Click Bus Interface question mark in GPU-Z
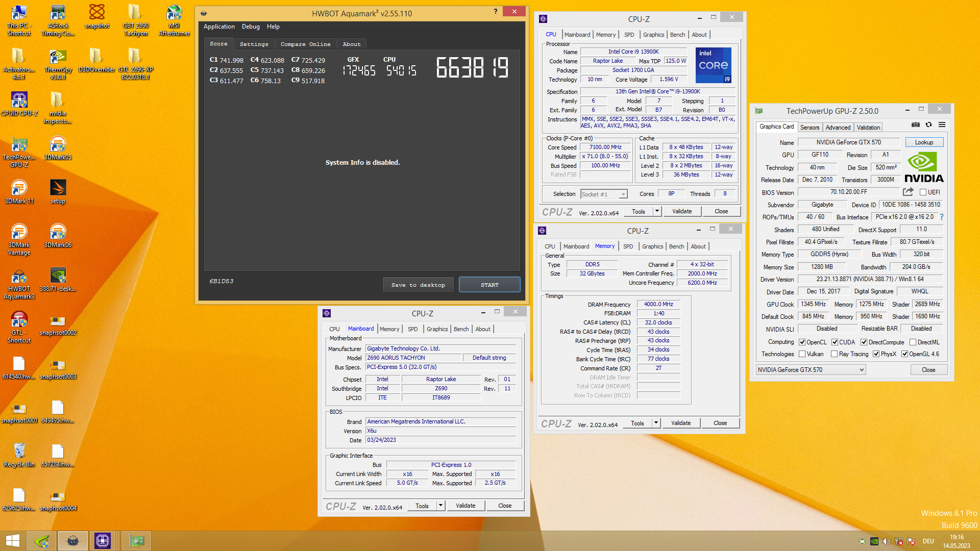Image resolution: width=980 pixels, height=551 pixels. click(x=942, y=217)
